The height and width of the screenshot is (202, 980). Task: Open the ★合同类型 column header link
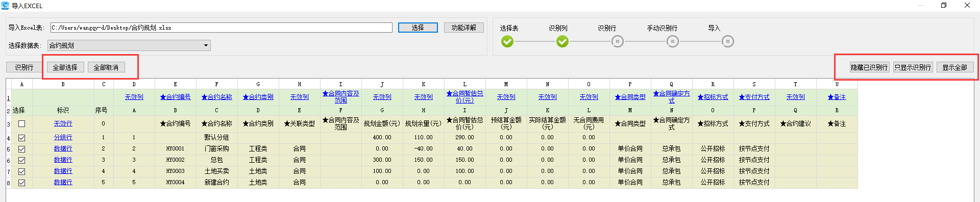pyautogui.click(x=630, y=97)
